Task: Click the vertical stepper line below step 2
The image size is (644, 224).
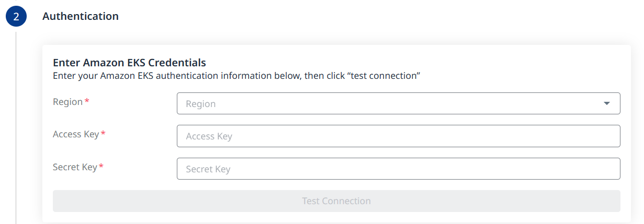Action: [x=16, y=125]
